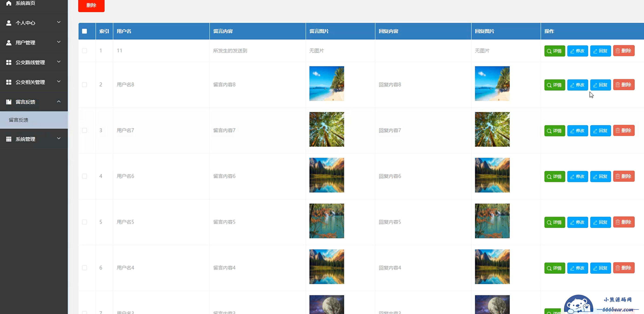
Task: Open 用户名8 beach 留言图片 thumbnail
Action: click(x=327, y=84)
